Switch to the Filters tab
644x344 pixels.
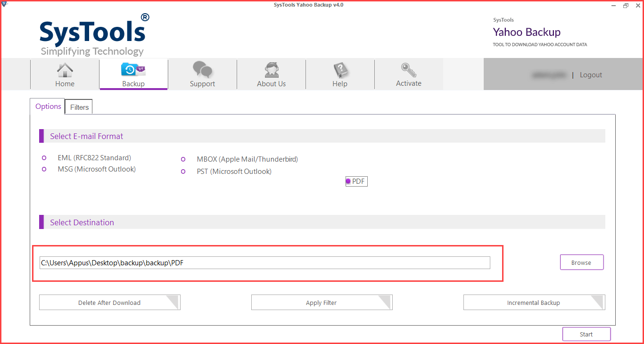[79, 107]
